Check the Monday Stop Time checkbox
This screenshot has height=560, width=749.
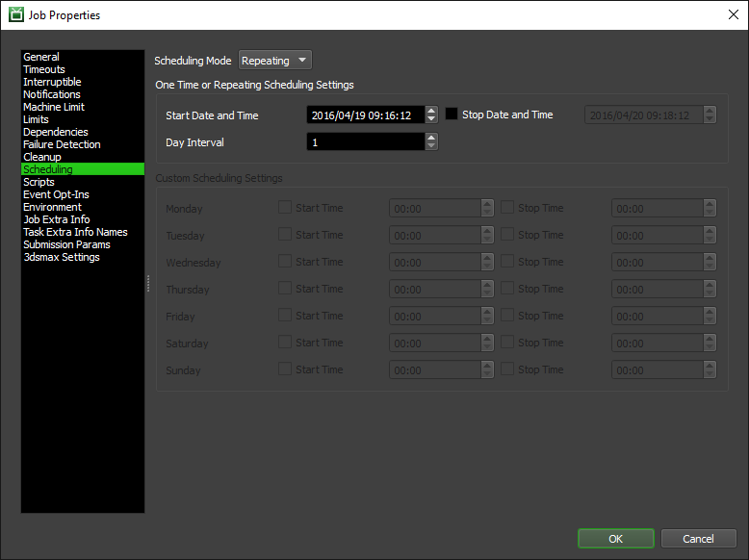(507, 207)
